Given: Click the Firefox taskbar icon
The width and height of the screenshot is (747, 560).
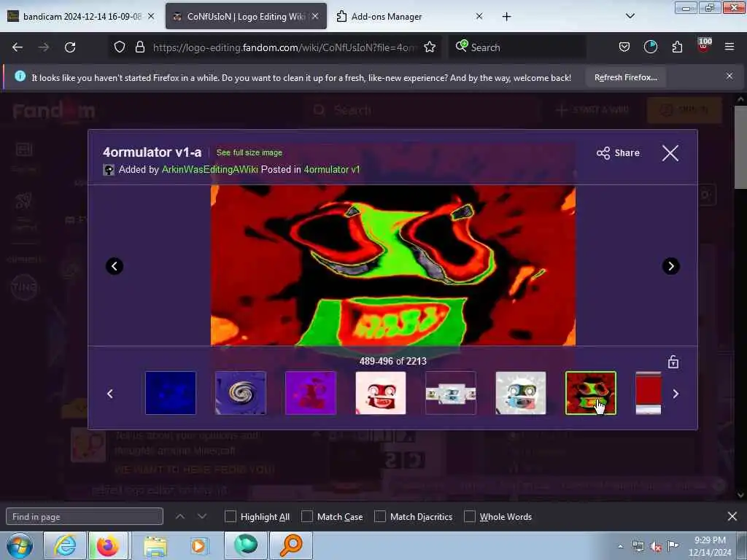Looking at the screenshot, I should tap(108, 545).
